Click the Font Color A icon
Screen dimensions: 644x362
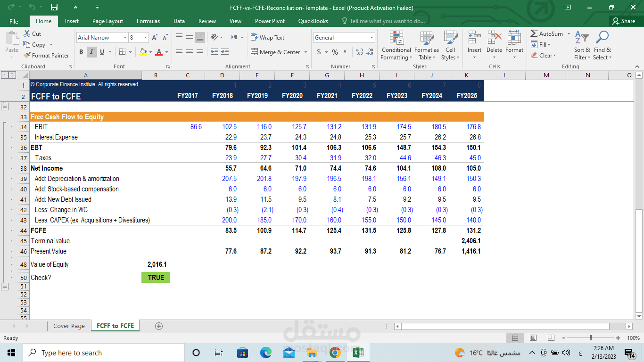(159, 52)
